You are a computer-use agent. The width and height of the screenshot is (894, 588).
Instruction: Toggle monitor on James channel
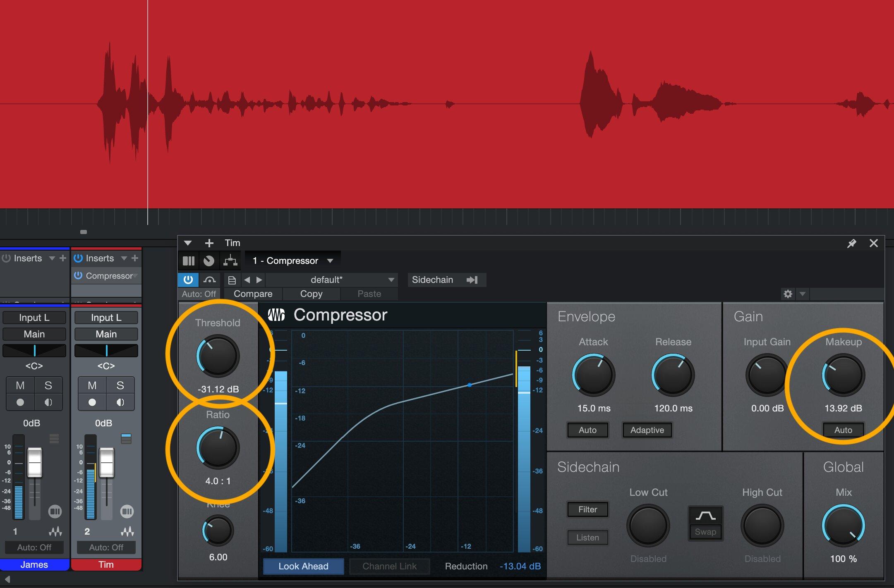(x=48, y=402)
